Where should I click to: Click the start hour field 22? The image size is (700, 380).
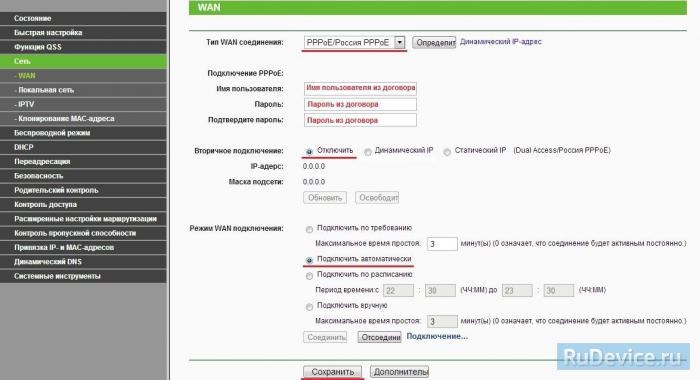pyautogui.click(x=398, y=291)
